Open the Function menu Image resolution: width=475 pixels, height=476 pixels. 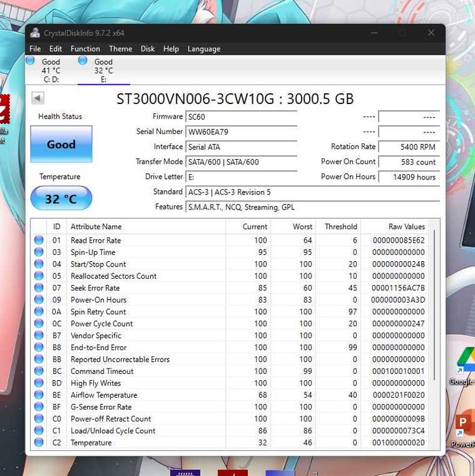click(x=85, y=49)
